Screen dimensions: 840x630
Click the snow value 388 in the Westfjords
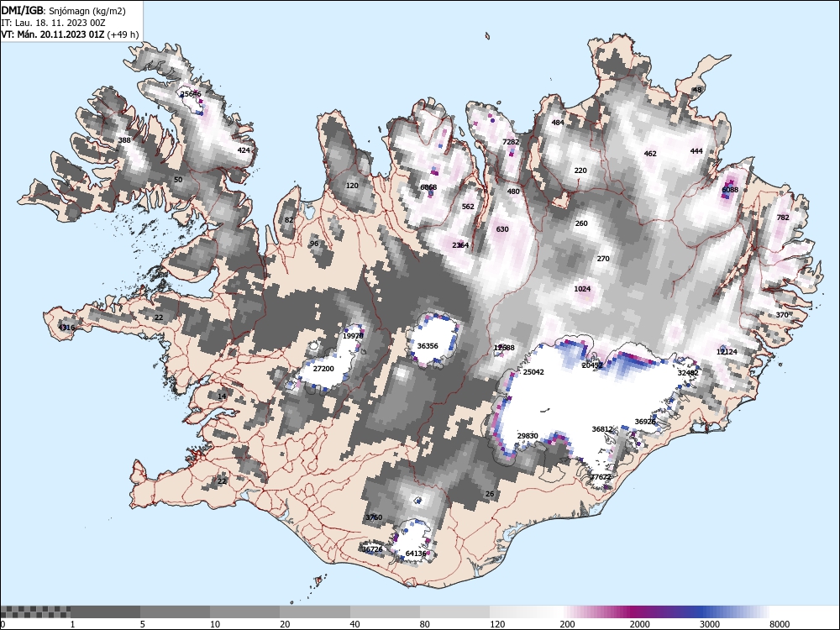point(124,140)
